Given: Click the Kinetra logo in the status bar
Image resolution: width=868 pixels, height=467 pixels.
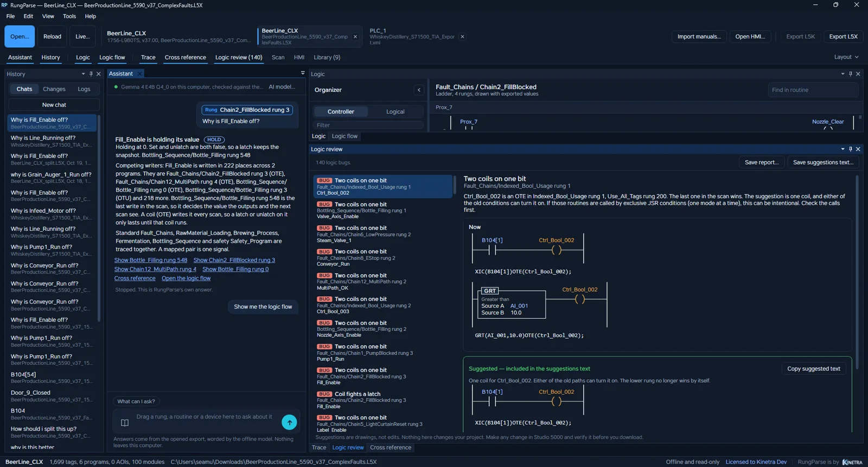Looking at the screenshot, I should click(x=852, y=462).
